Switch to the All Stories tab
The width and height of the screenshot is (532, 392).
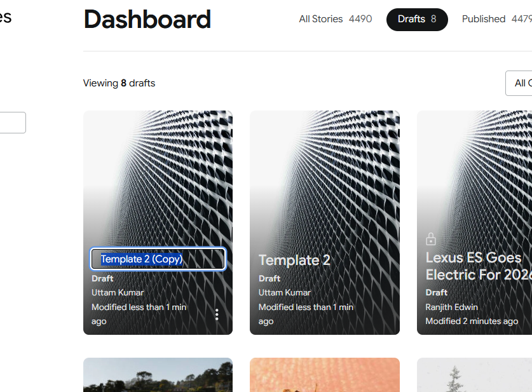[335, 19]
